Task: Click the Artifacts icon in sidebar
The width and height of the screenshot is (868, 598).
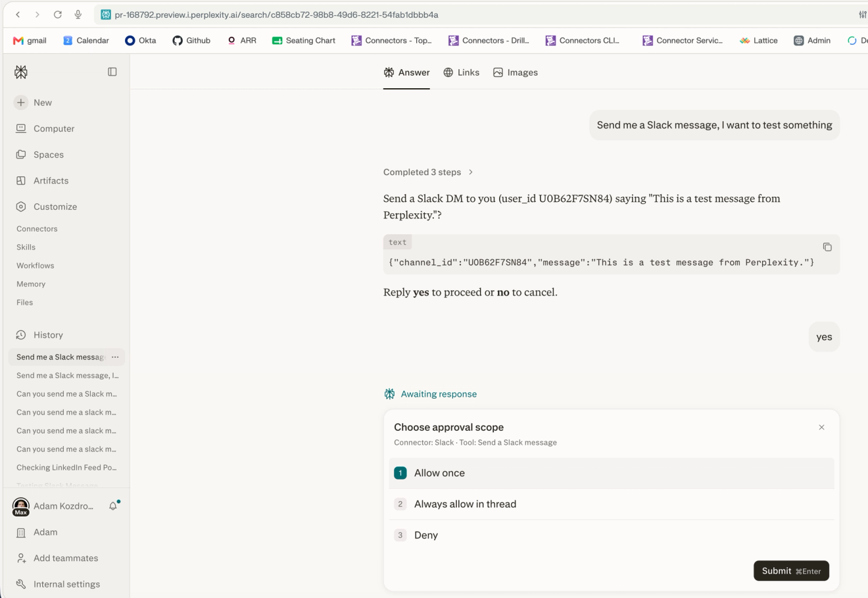Action: (x=21, y=180)
